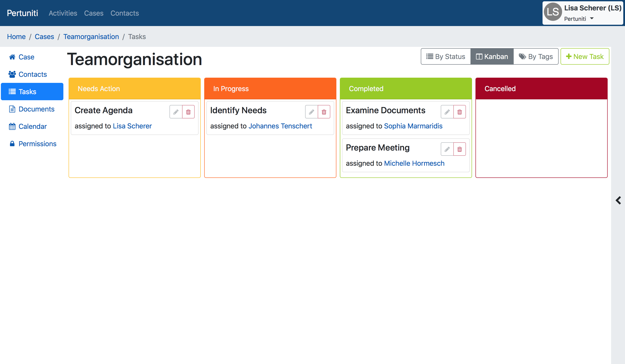Click the Completed column header
The image size is (625, 364).
(x=406, y=89)
